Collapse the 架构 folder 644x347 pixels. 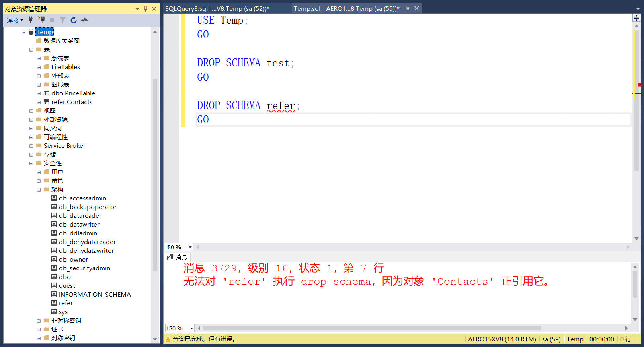39,190
